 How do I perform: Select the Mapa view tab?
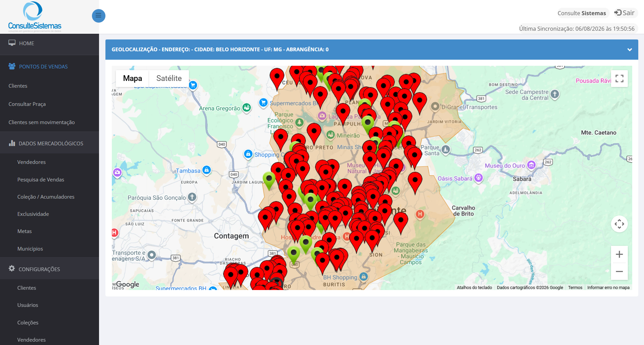(x=132, y=78)
